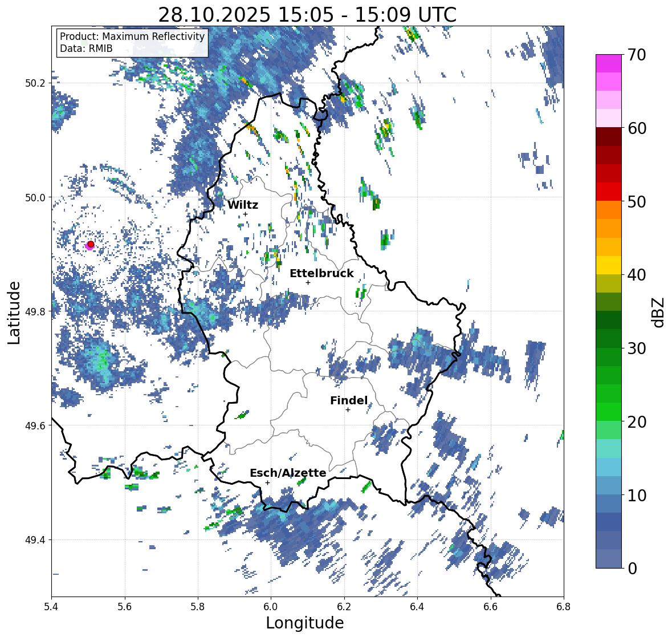Click the dBZ colorbar label
Image resolution: width=672 pixels, height=637 pixels.
click(x=659, y=312)
